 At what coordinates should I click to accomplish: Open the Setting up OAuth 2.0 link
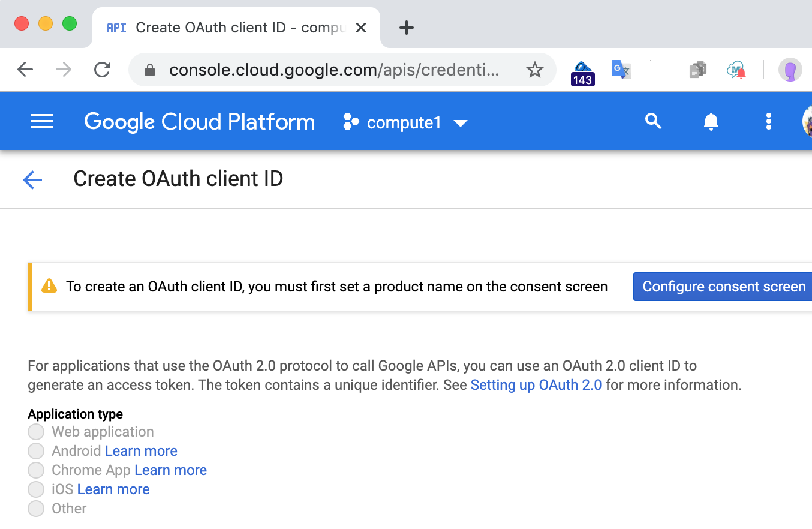(536, 385)
